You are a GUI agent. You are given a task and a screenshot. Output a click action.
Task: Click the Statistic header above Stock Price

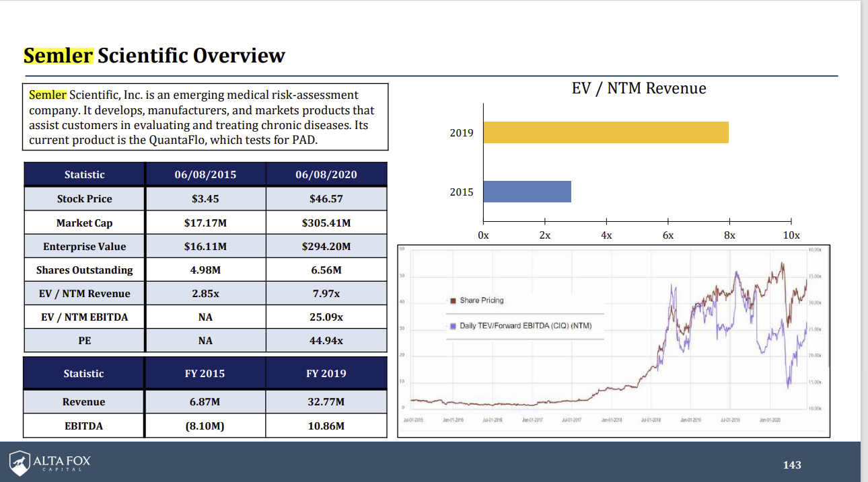[85, 174]
